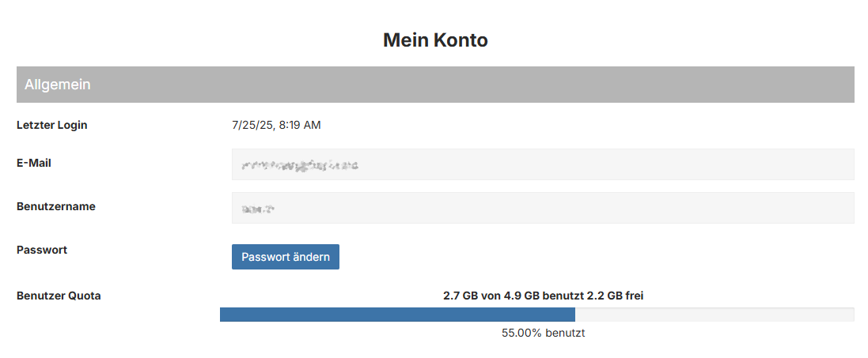Click the Mein Konto page heading
Viewport: 868px width, 358px height.
click(435, 40)
